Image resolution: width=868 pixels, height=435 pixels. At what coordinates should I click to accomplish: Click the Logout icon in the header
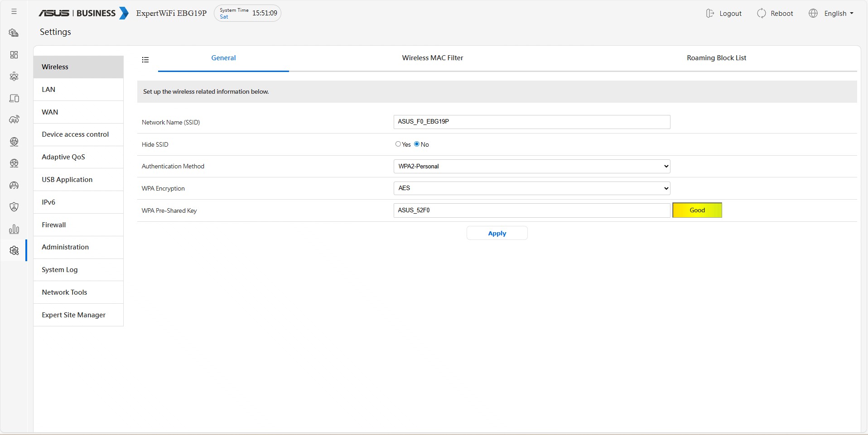coord(710,14)
